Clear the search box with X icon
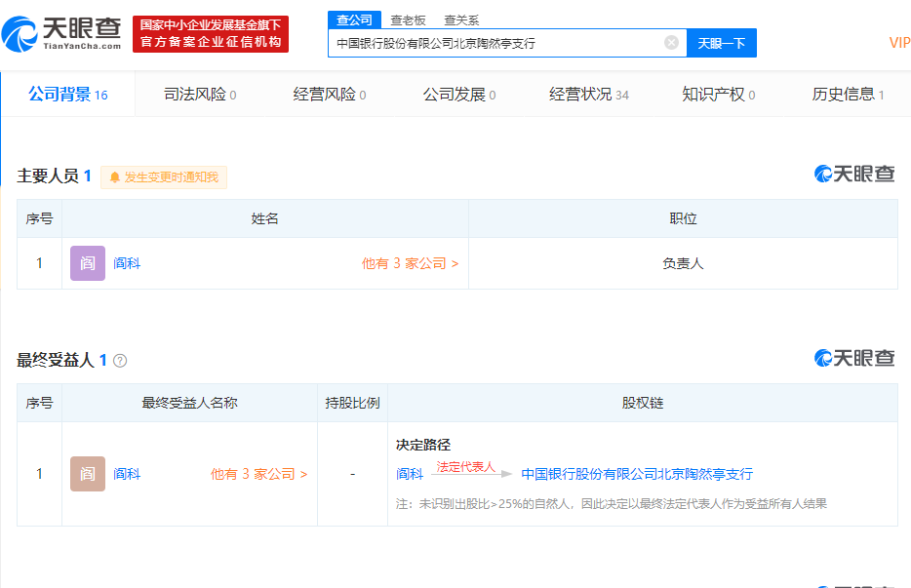 pos(671,42)
